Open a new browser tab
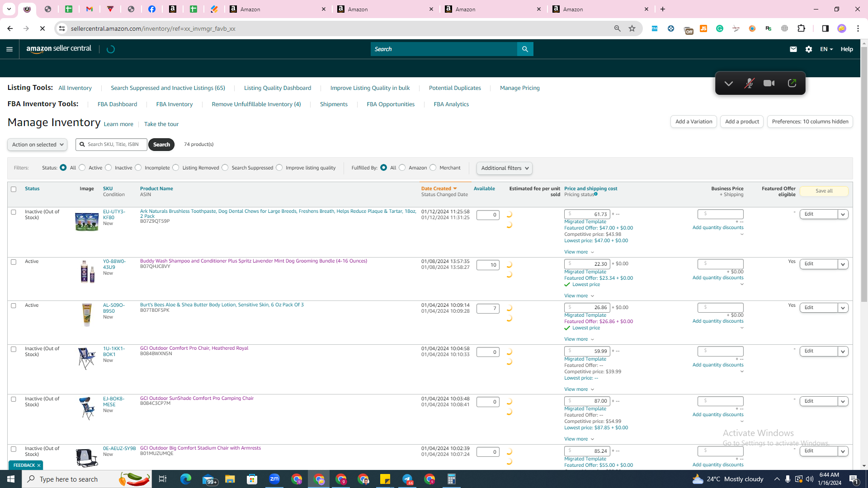 click(663, 9)
